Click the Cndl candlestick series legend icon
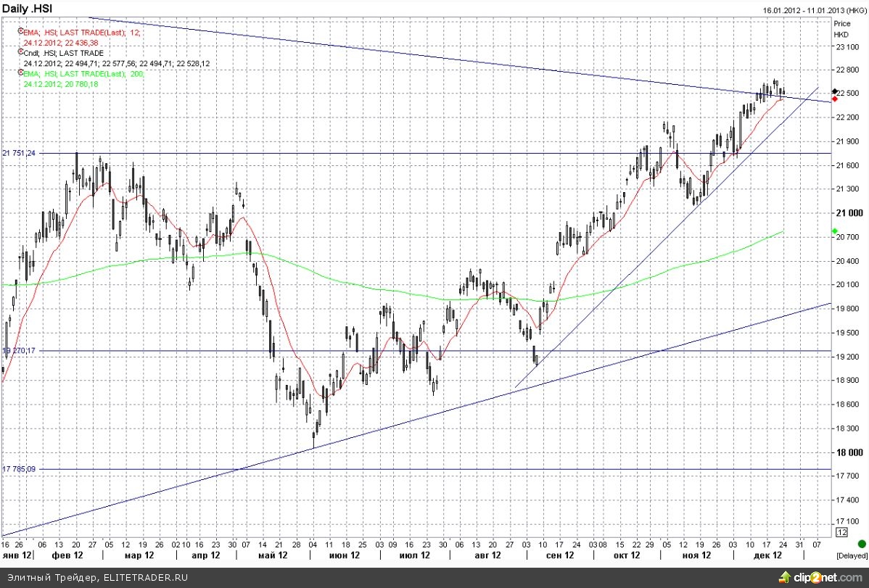This screenshot has height=588, width=869. click(20, 53)
